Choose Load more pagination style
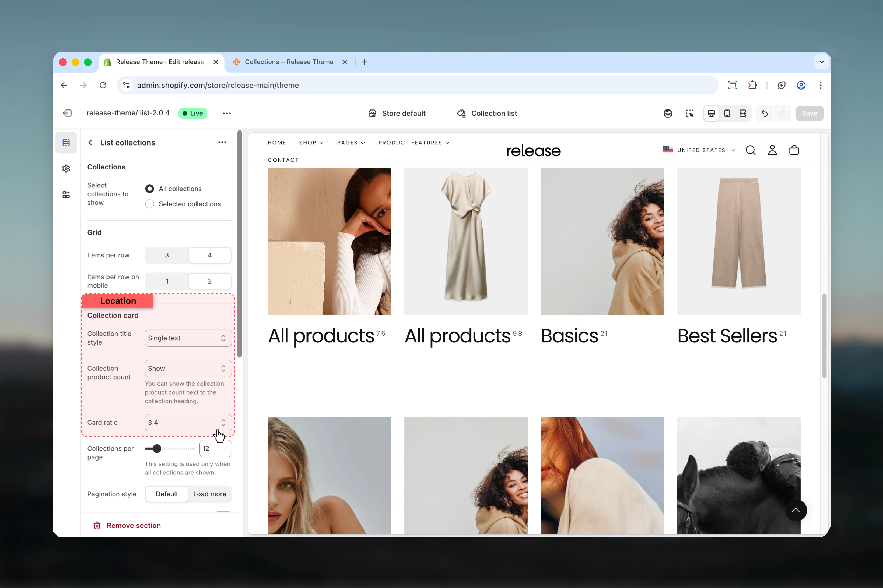The image size is (883, 588). coord(210,494)
